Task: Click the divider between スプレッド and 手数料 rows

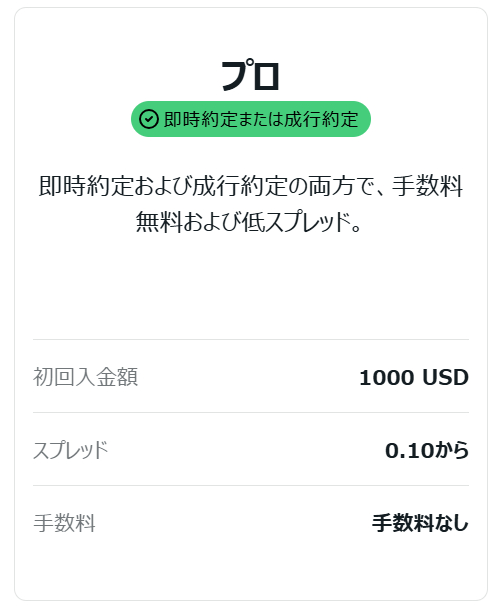Action: point(251,486)
